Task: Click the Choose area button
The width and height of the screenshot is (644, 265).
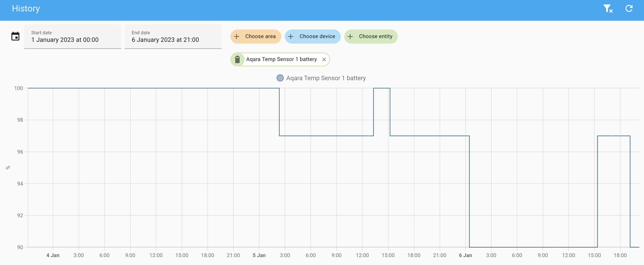Action: [x=255, y=36]
